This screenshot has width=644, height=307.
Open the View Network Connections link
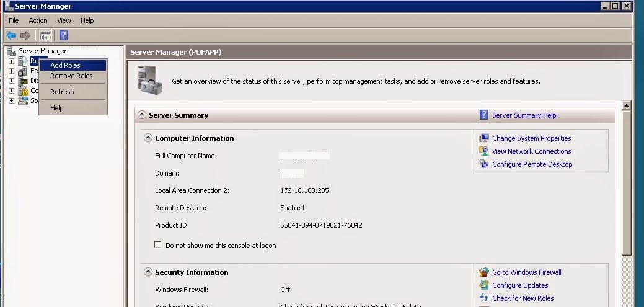pos(531,152)
